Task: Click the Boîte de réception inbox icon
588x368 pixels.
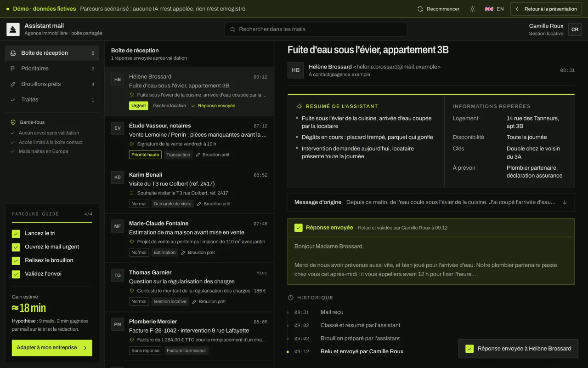Action: tap(13, 53)
